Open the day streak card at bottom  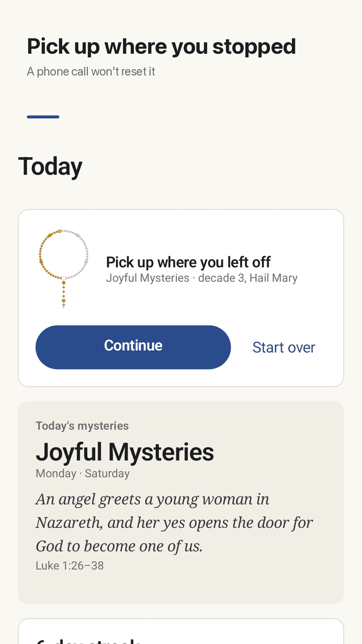pyautogui.click(x=181, y=632)
